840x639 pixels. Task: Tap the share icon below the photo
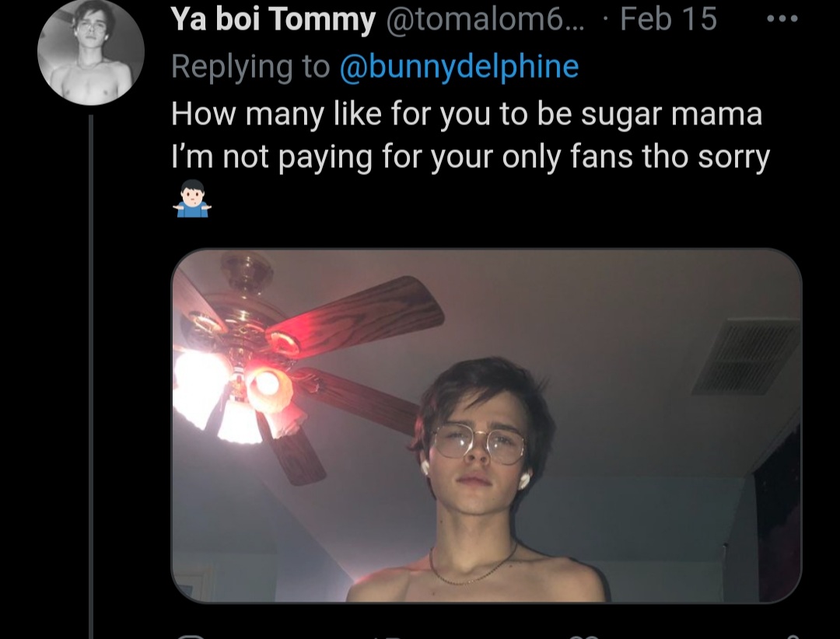click(793, 637)
